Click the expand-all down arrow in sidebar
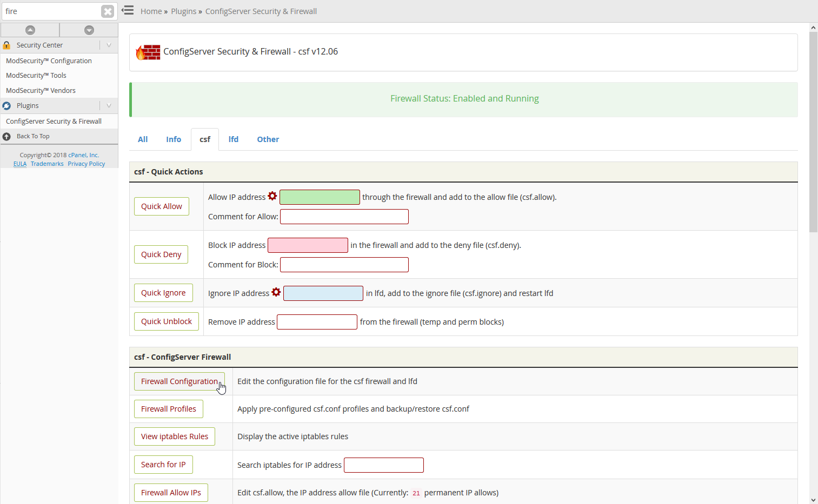Screen dimensions: 818x504 click(x=89, y=30)
